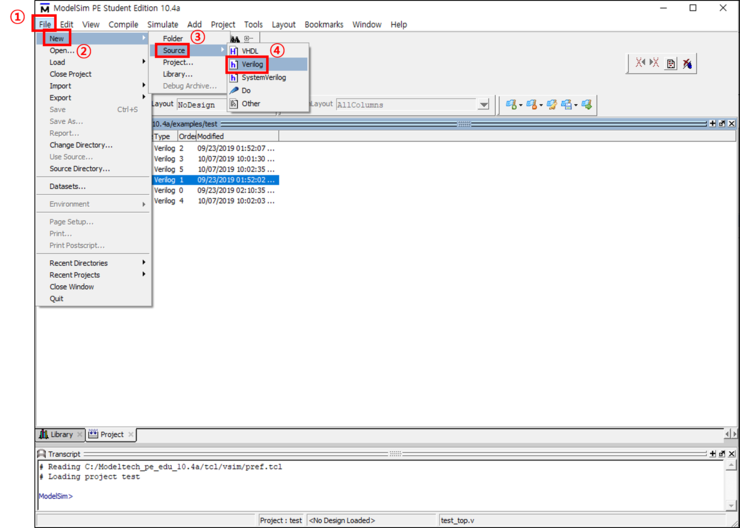Screen dimensions: 740x528
Task: Click the Type column header
Action: pyautogui.click(x=165, y=136)
